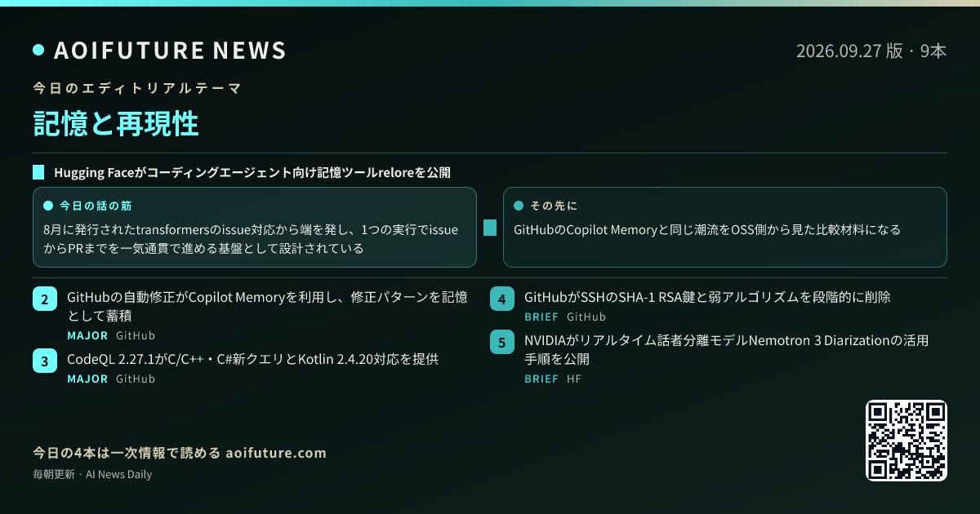Image resolution: width=980 pixels, height=514 pixels.
Task: Click GitHub source under Copilot Memory story
Action: tap(136, 335)
